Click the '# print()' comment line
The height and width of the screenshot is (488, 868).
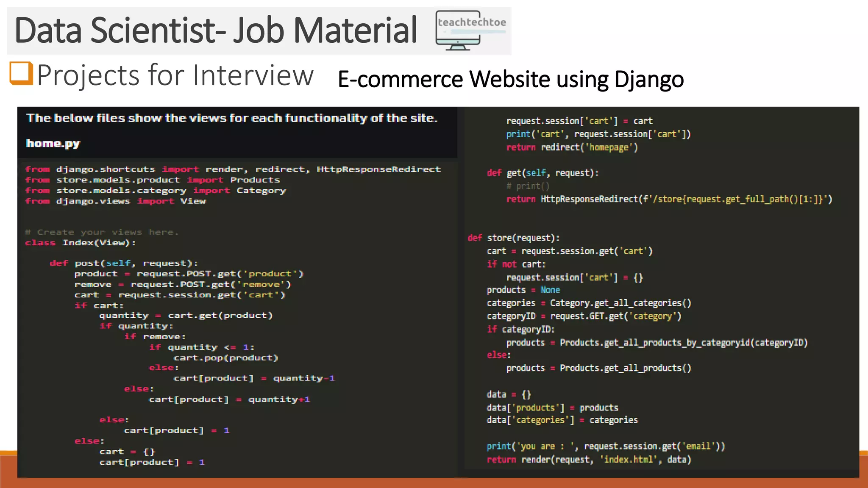click(528, 186)
